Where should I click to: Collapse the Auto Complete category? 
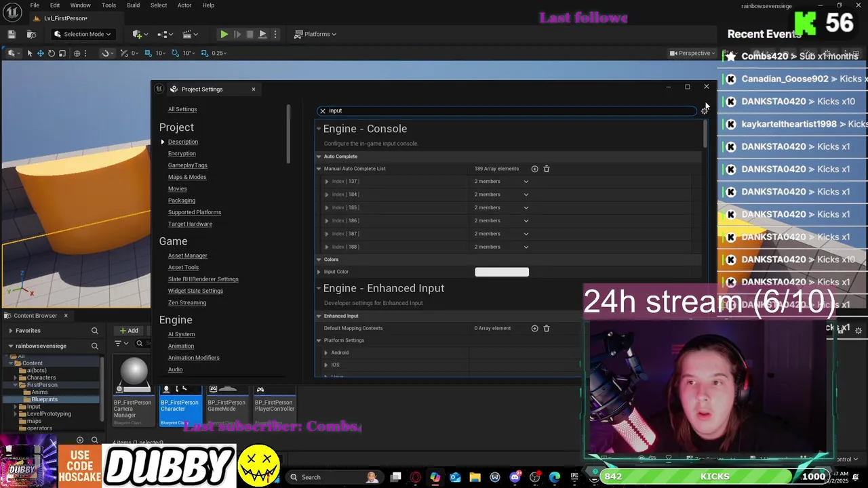(x=319, y=157)
